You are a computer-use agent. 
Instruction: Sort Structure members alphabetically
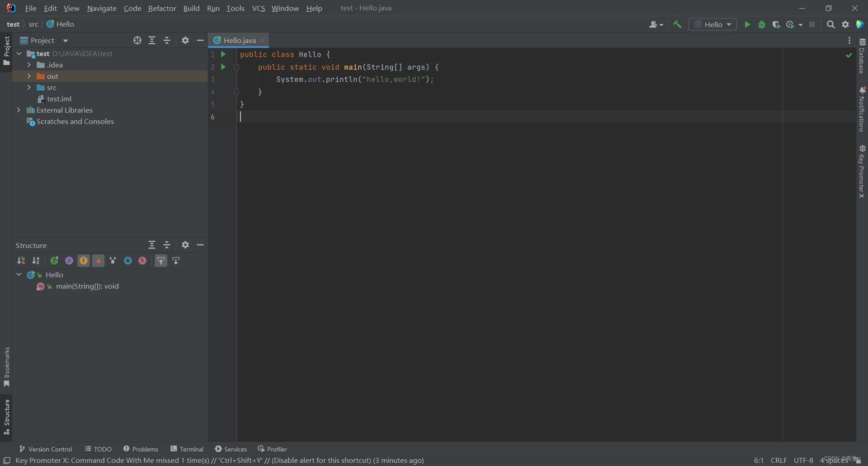point(36,261)
